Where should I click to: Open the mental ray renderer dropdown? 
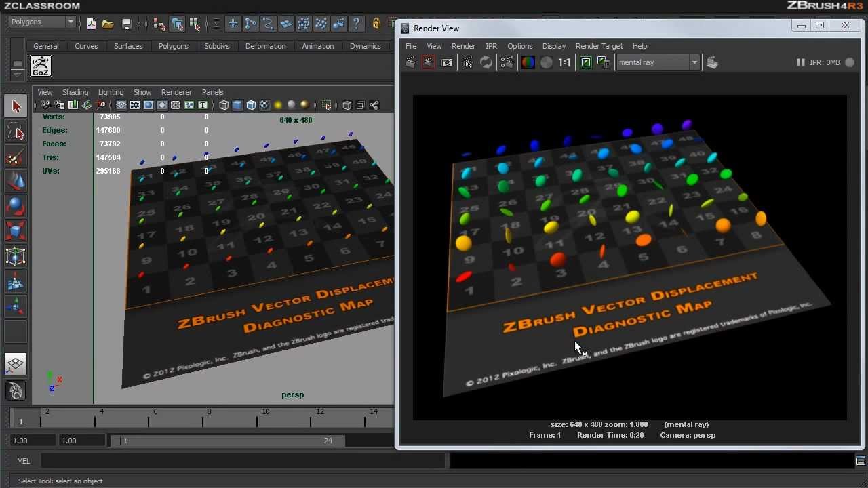point(657,62)
